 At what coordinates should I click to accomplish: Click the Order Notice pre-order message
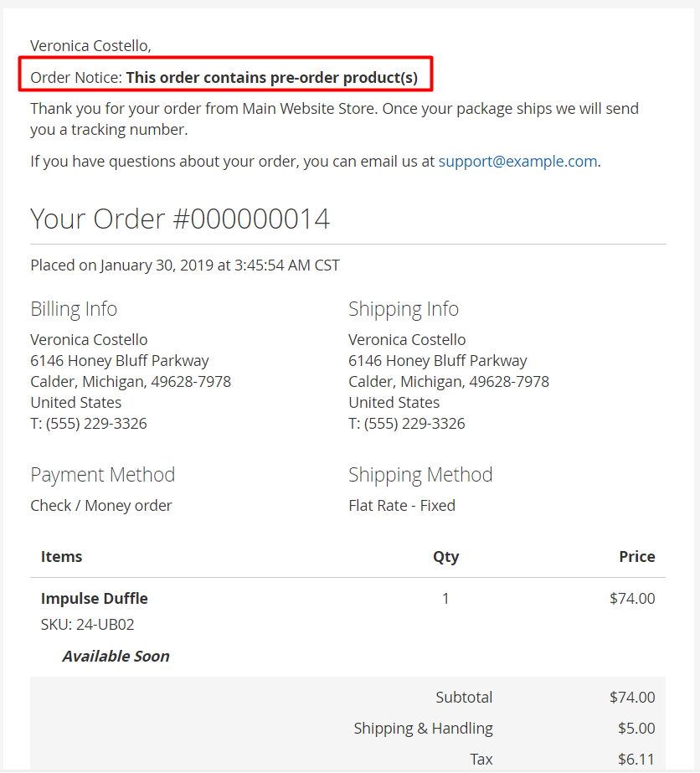(224, 78)
